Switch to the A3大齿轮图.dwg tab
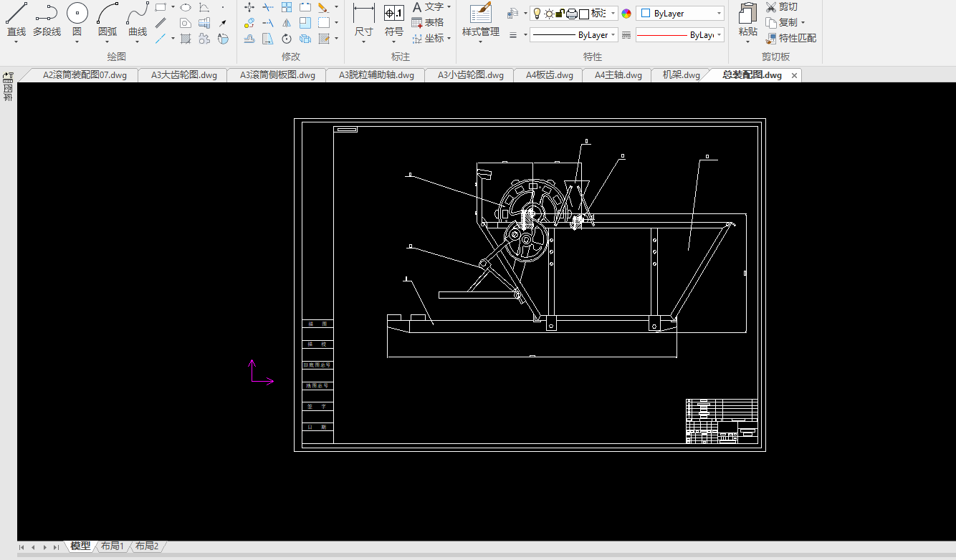The image size is (956, 560). tap(183, 75)
